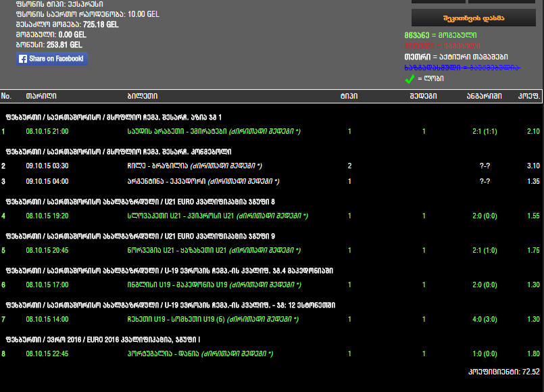Click the 'კოეფ.' odds column header
The image size is (544, 392).
[x=528, y=96]
